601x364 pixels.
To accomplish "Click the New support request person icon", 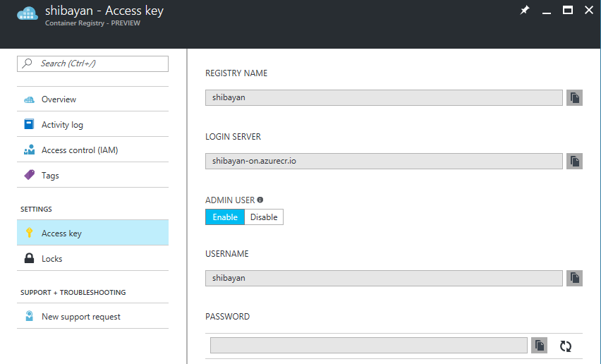I will [x=29, y=316].
